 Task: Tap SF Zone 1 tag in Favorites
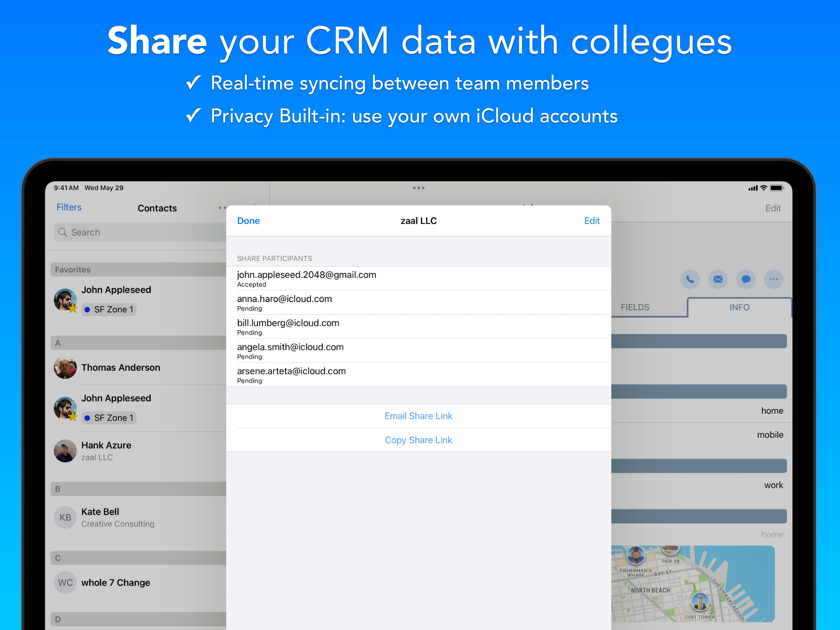click(x=109, y=309)
